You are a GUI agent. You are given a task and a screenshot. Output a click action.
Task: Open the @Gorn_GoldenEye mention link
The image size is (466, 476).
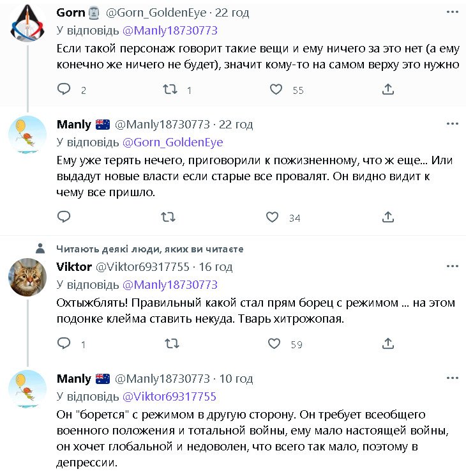click(172, 142)
